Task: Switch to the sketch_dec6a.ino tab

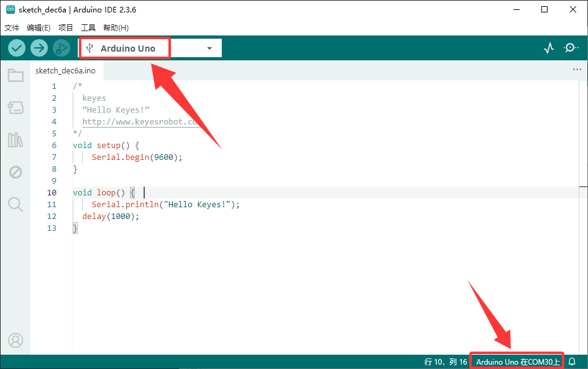Action: click(x=66, y=70)
